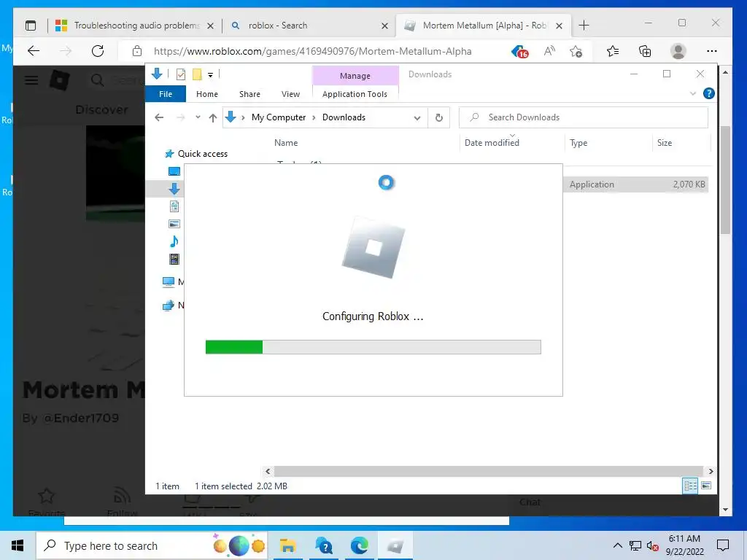Open Edge profile avatar
Image resolution: width=747 pixels, height=560 pixels.
[x=678, y=51]
